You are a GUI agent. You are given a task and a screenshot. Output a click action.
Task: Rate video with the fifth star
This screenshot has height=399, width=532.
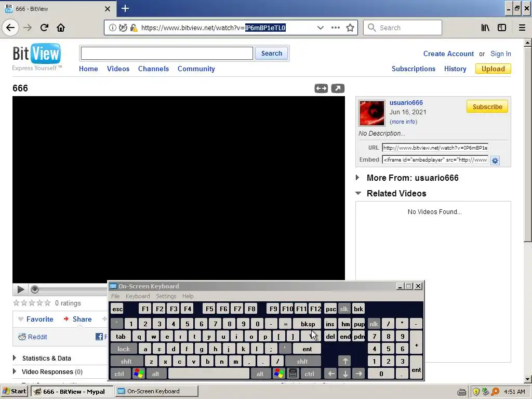click(x=47, y=303)
